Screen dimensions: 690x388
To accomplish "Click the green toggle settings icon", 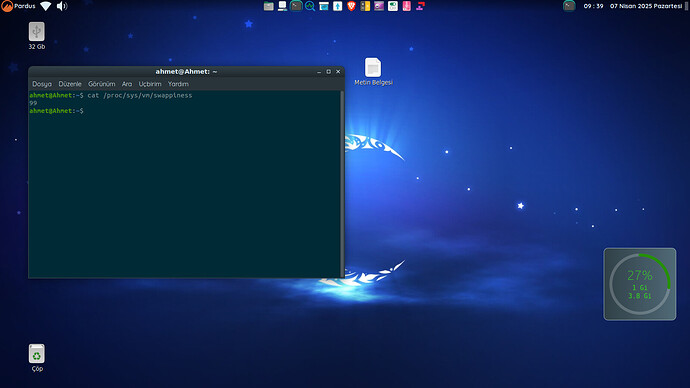I will 393,6.
